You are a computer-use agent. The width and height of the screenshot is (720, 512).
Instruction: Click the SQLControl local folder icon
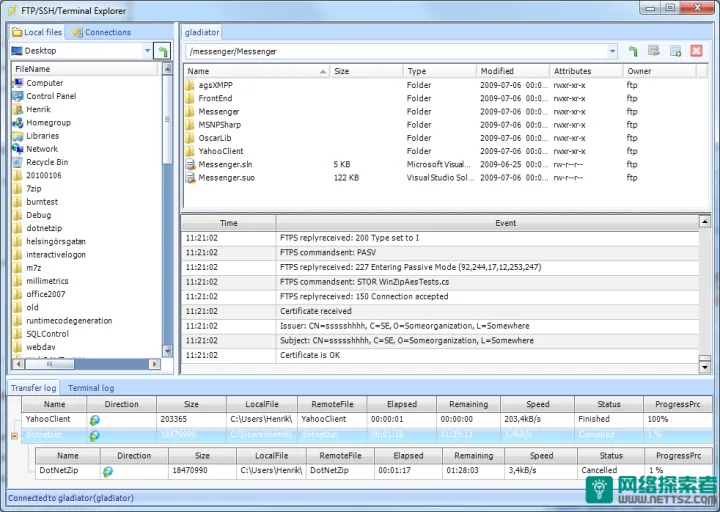pos(17,334)
